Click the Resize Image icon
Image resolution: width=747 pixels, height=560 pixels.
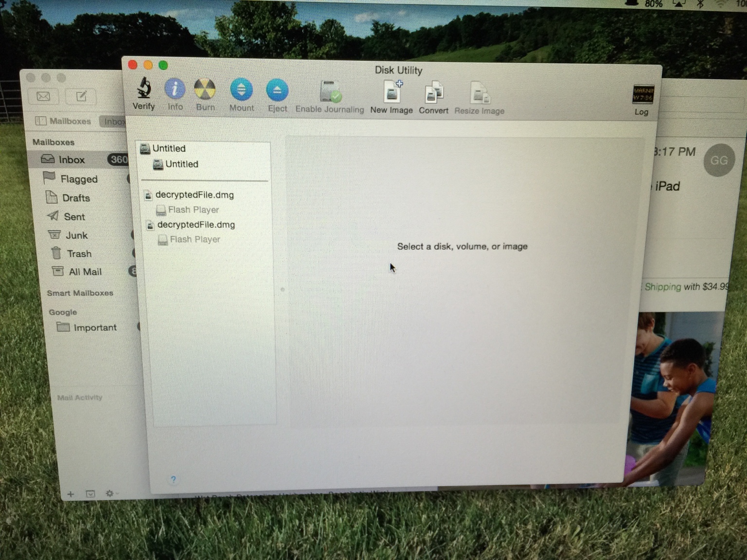(x=480, y=93)
